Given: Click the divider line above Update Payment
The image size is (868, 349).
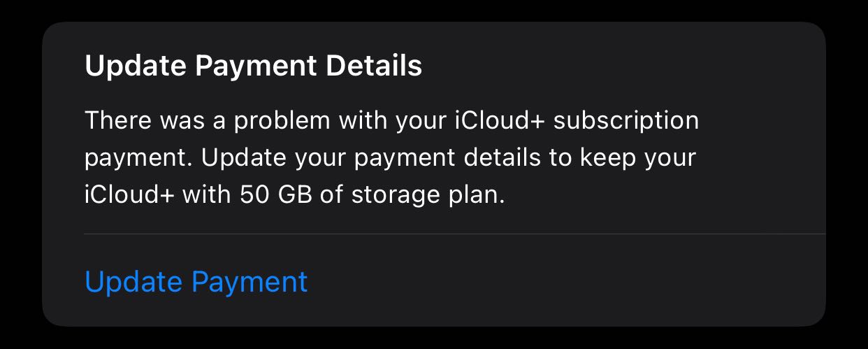Looking at the screenshot, I should 454,234.
